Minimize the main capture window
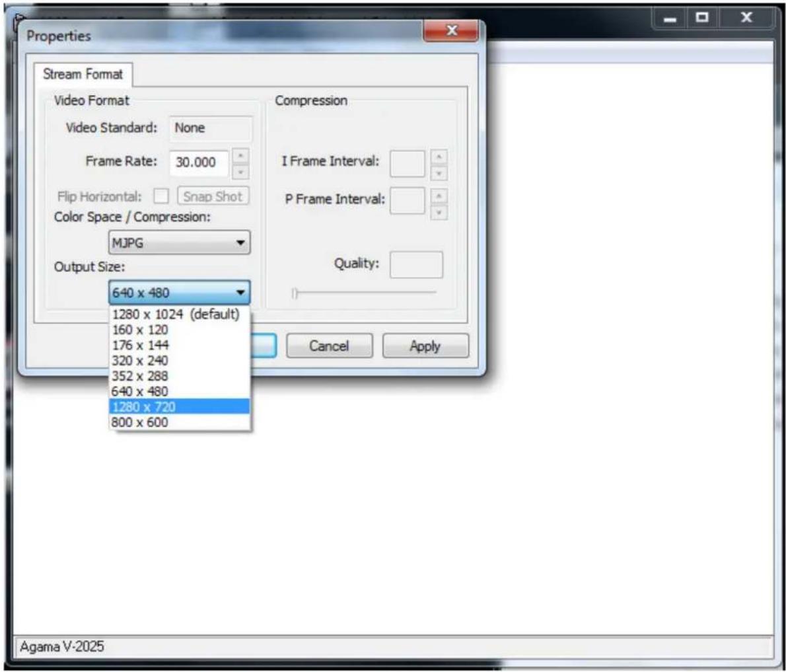Screen dimensions: 786x672 click(x=670, y=18)
